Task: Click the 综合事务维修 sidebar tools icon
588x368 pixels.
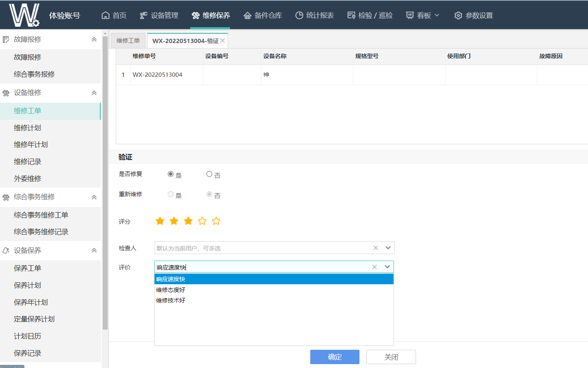Action: [6, 197]
